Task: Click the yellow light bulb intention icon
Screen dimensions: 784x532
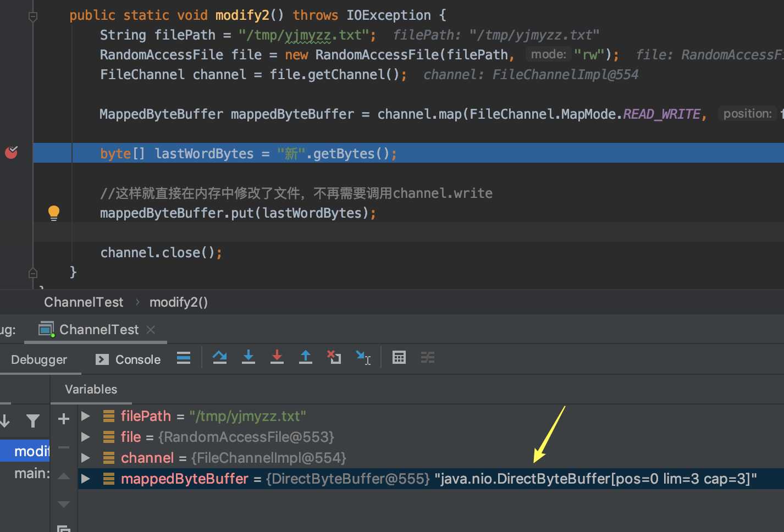Action: [x=54, y=213]
